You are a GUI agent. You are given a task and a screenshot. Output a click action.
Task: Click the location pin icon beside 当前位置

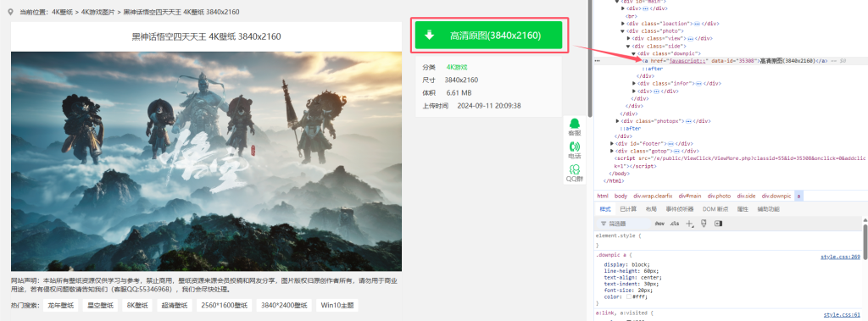(10, 12)
